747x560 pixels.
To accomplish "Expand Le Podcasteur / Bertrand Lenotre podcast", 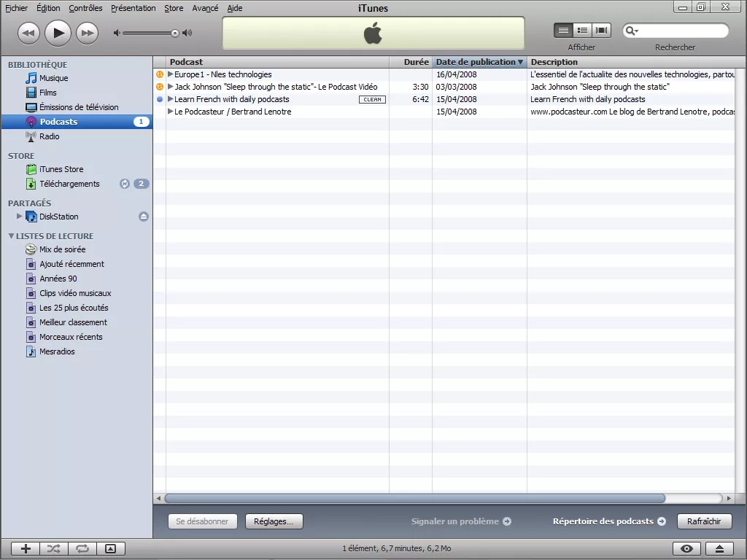I will click(x=170, y=112).
